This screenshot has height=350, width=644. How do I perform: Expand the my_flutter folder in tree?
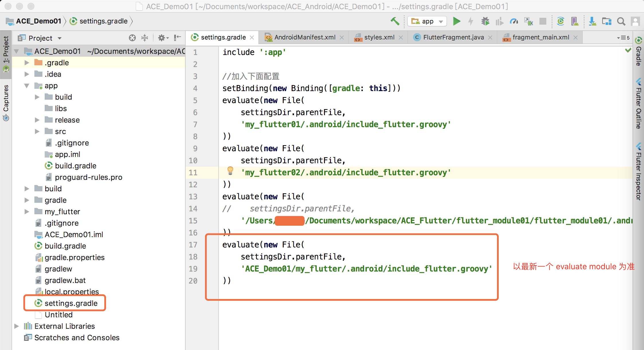tap(27, 212)
